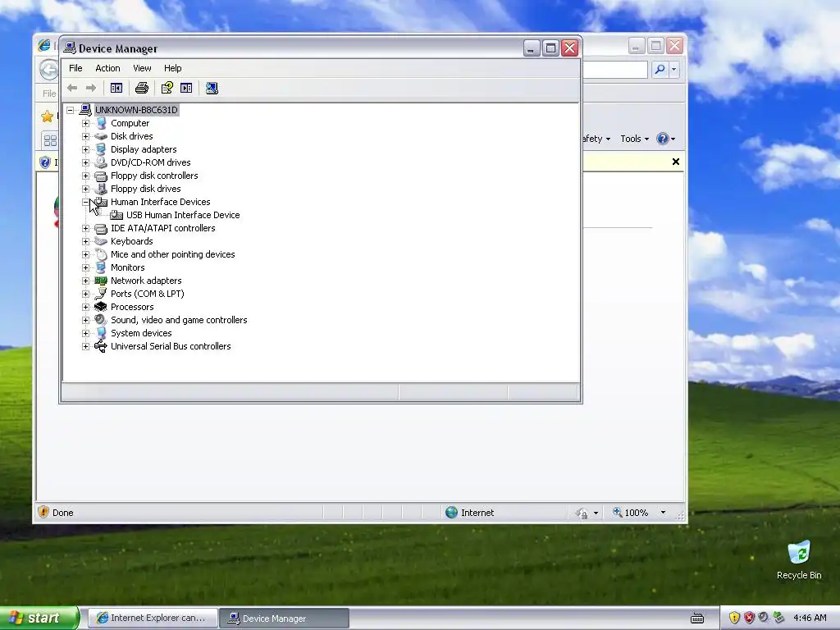The image size is (840, 630).
Task: Open the IE Help dropdown with question mark
Action: coord(666,139)
